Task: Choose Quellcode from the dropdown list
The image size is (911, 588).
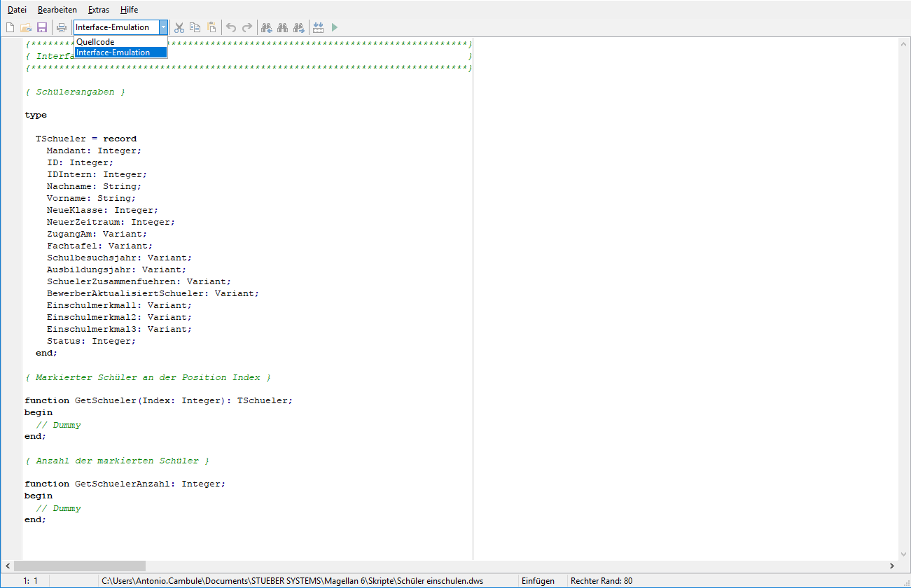Action: (120, 42)
